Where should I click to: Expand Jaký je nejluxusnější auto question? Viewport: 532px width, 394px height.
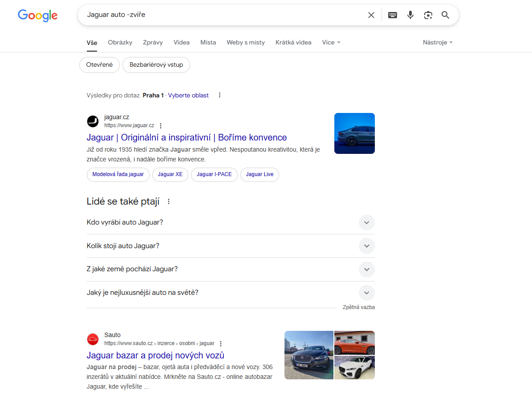pos(231,293)
